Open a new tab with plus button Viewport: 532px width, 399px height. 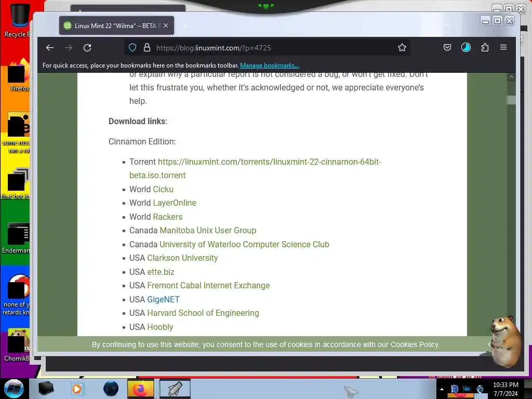coord(185,26)
